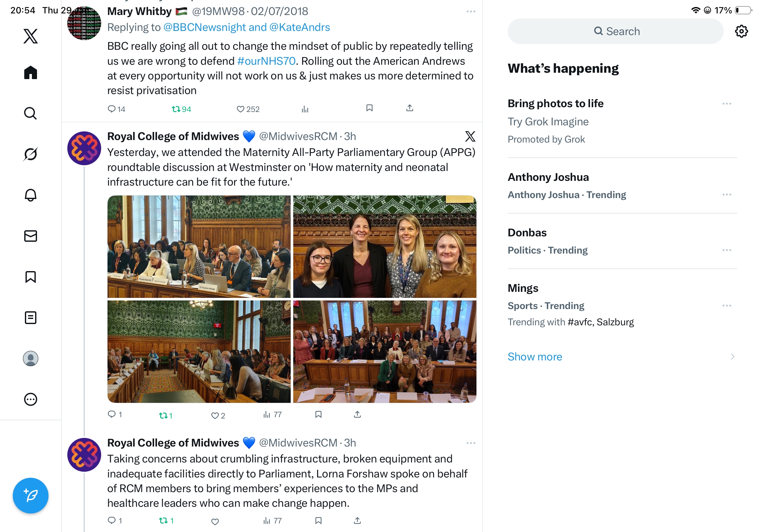Go to the Home tab
This screenshot has width=762, height=532.
coord(31,72)
